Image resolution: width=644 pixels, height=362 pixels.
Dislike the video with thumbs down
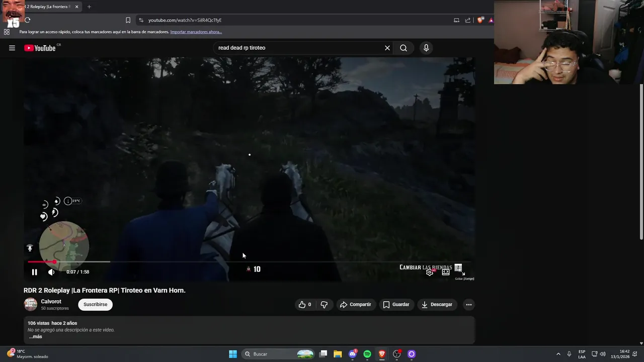point(324,304)
